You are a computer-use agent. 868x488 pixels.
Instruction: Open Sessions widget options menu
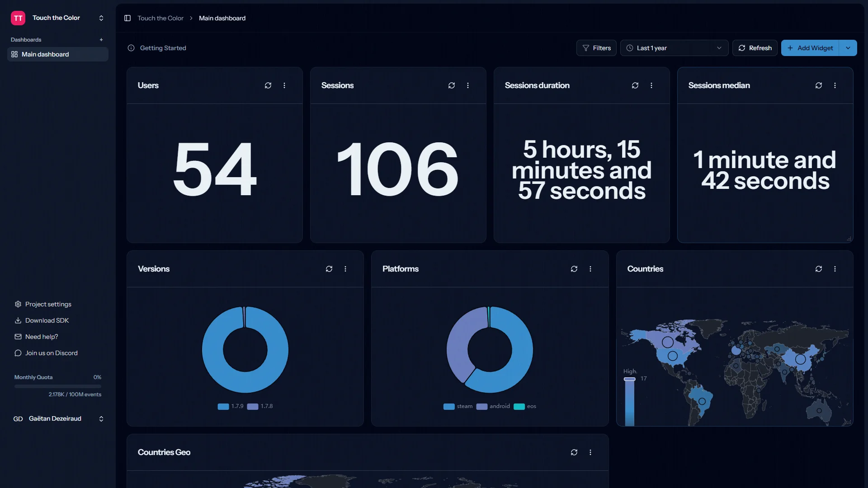coord(468,85)
